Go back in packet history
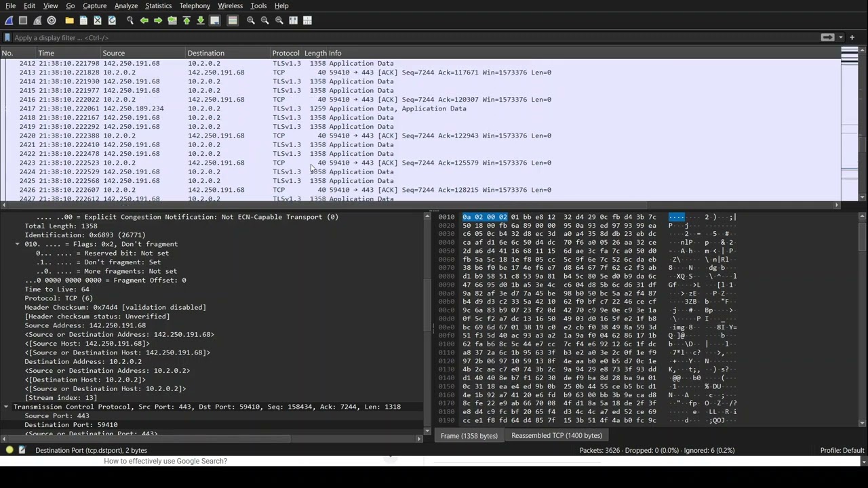The height and width of the screenshot is (488, 868). click(144, 20)
